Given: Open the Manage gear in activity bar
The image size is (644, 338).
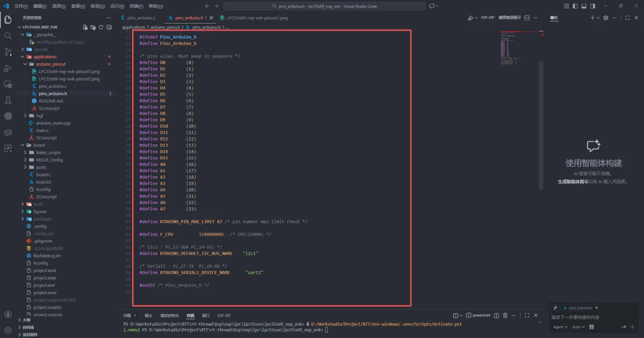Looking at the screenshot, I should click(8, 330).
